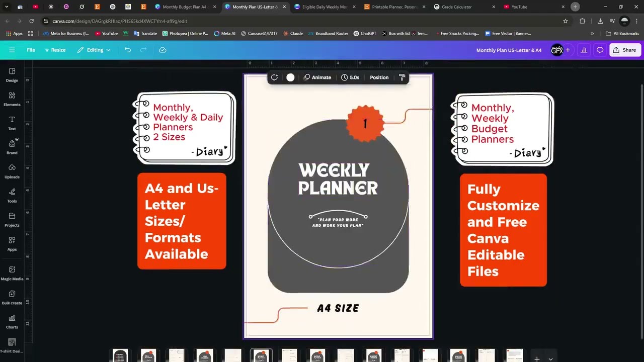Bookmark this page with star icon
This screenshot has height=362, width=644.
pos(566,21)
